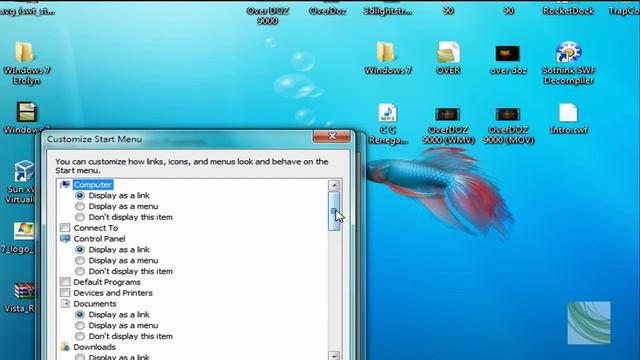This screenshot has height=360, width=640.
Task: Select the Computer item icon in list
Action: (65, 184)
